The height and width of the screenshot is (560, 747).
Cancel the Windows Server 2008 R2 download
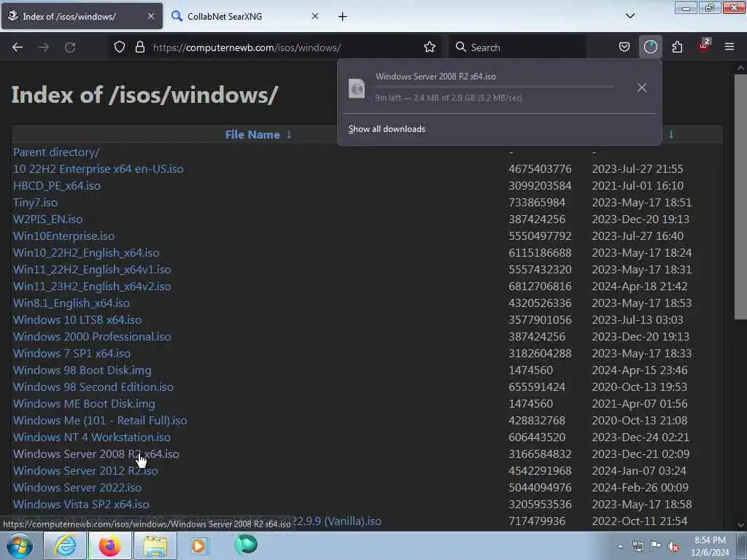tap(642, 87)
